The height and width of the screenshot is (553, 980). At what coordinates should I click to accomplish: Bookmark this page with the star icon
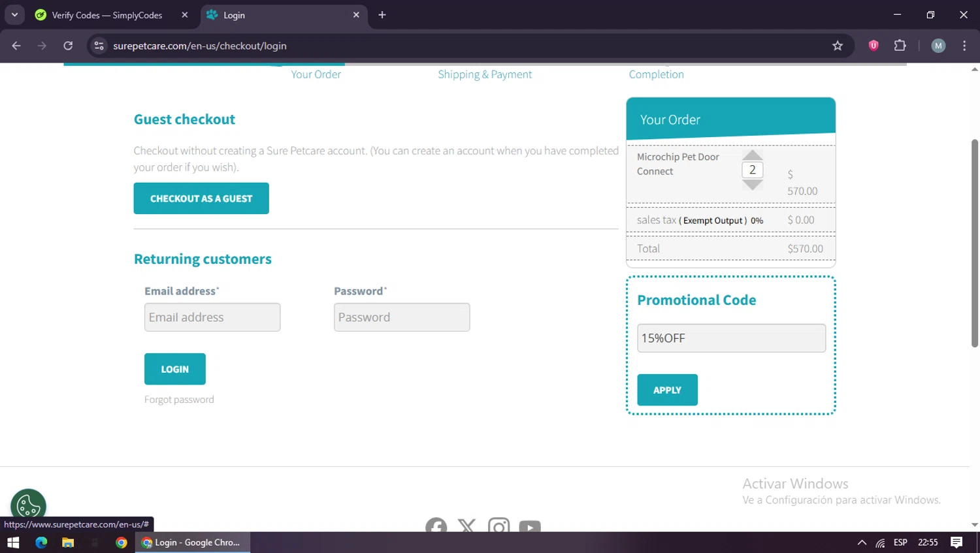click(838, 46)
